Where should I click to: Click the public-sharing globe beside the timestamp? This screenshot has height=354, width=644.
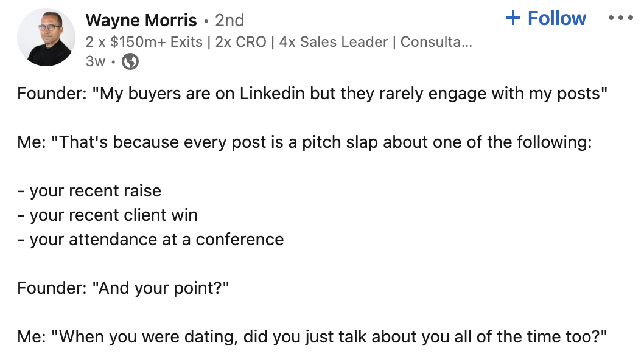click(130, 61)
